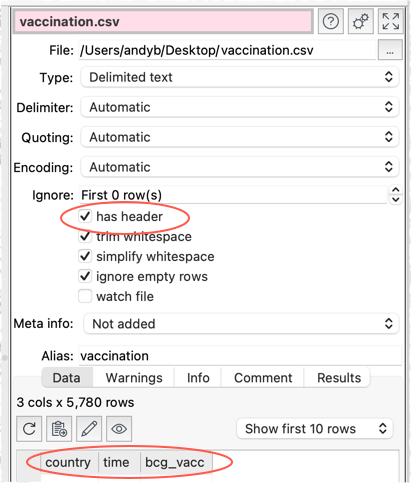The height and width of the screenshot is (483, 411).
Task: Switch to the Data tab
Action: point(67,378)
